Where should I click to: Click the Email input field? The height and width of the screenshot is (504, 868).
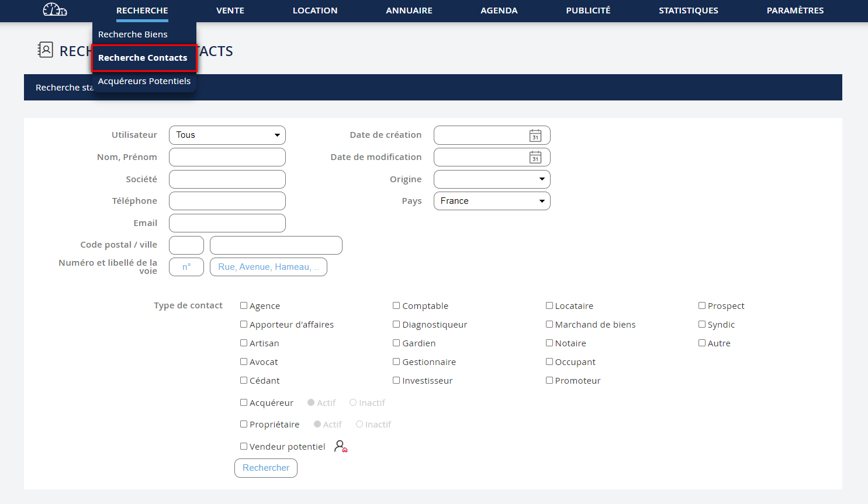(227, 223)
